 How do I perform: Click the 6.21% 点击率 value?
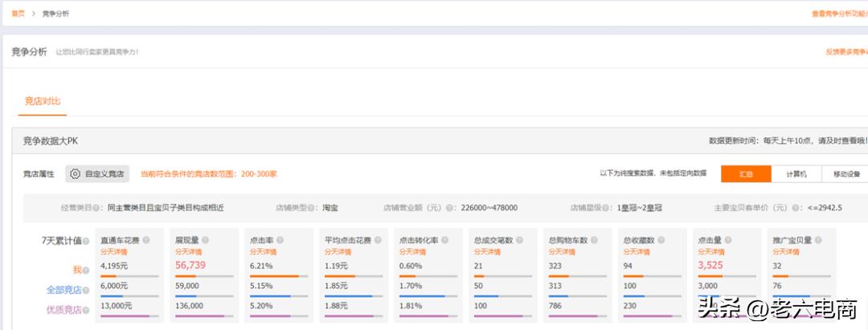pyautogui.click(x=260, y=266)
